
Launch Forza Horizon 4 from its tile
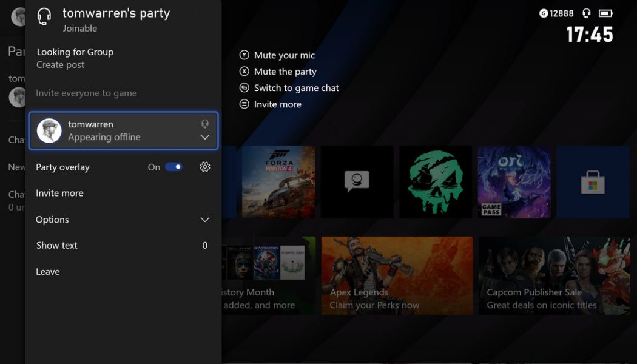click(278, 181)
